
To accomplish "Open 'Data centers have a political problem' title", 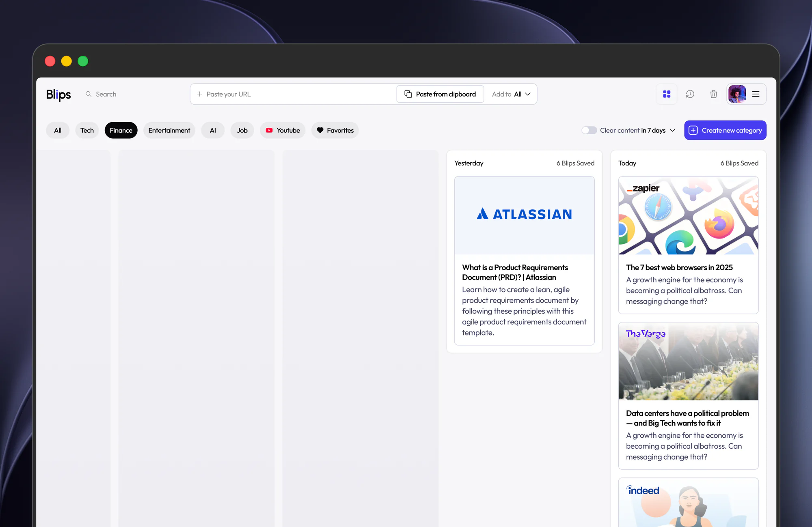I will [687, 418].
